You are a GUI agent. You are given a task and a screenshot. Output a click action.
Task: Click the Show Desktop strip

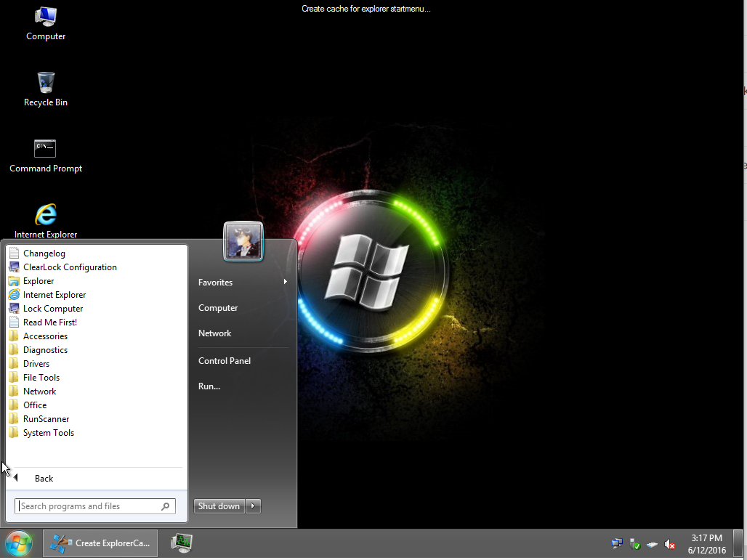(738, 543)
